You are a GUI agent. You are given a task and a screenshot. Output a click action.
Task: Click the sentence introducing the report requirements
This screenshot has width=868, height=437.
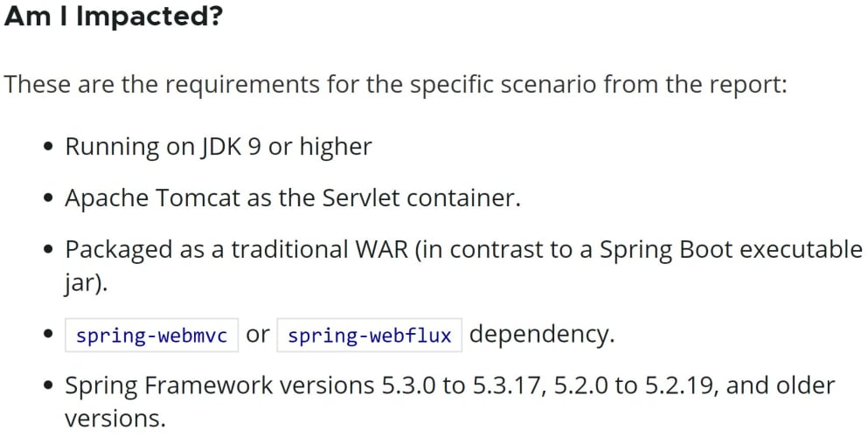tap(395, 85)
